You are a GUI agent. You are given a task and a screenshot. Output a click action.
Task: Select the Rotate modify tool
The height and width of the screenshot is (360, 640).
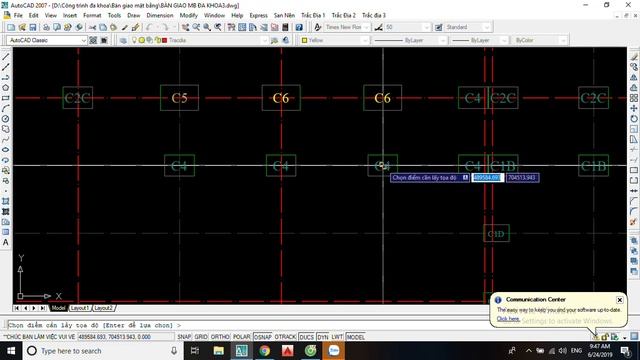point(633,119)
